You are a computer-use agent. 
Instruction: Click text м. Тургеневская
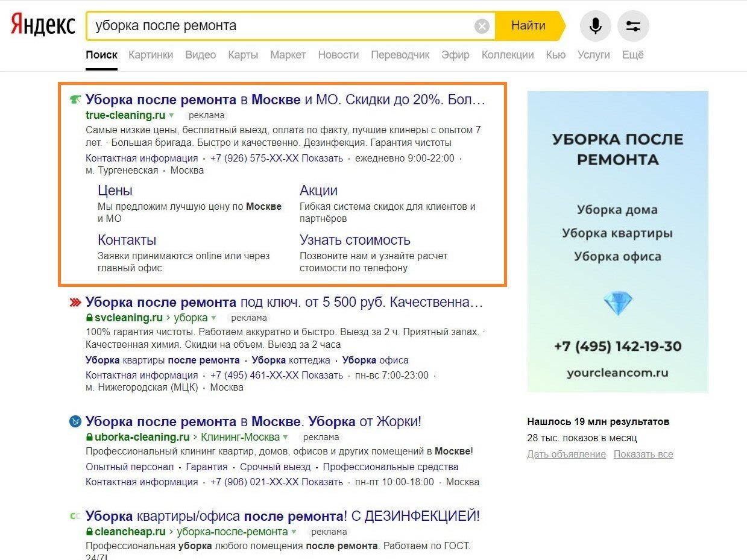click(x=121, y=171)
